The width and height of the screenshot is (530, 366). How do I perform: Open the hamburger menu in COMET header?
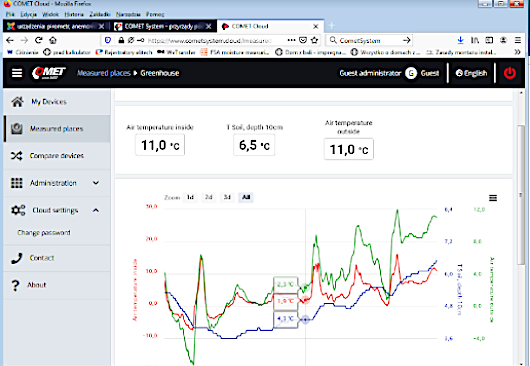17,73
